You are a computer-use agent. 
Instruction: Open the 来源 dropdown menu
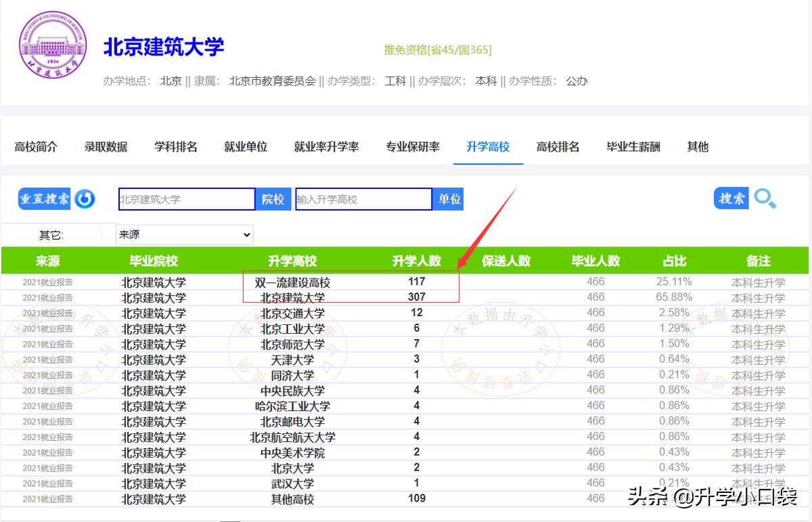(x=183, y=234)
